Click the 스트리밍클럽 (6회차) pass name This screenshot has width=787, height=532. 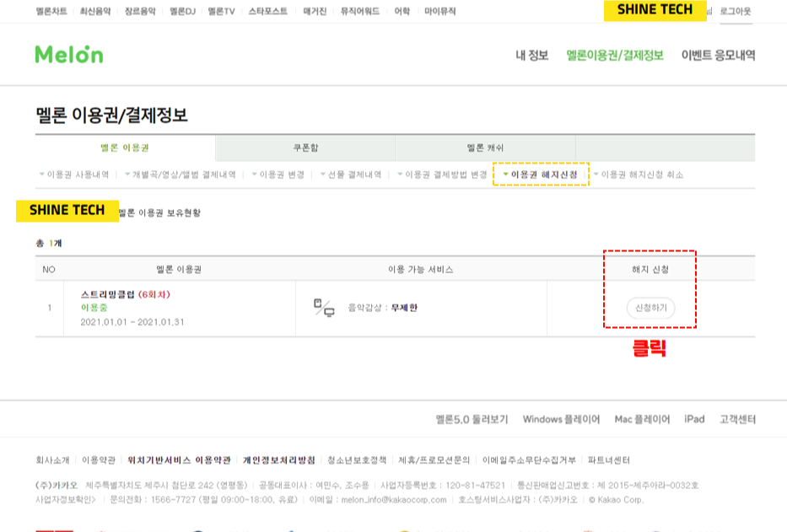[126, 294]
